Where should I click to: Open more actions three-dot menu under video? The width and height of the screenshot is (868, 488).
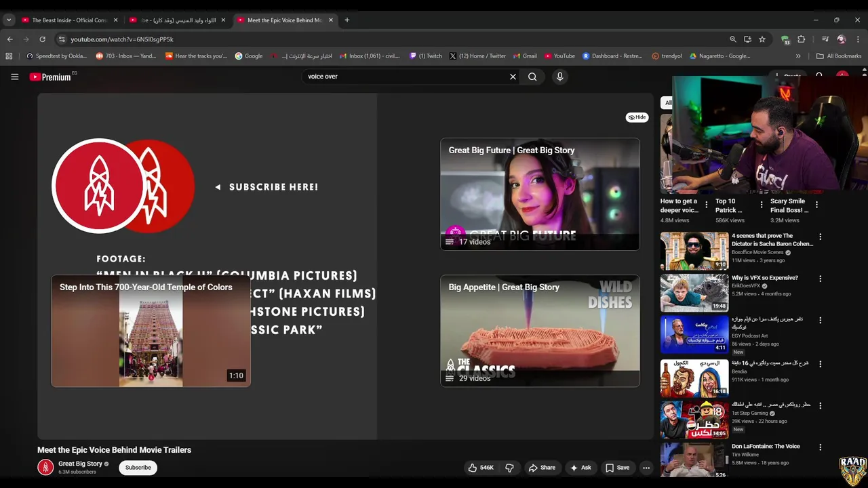point(646,468)
